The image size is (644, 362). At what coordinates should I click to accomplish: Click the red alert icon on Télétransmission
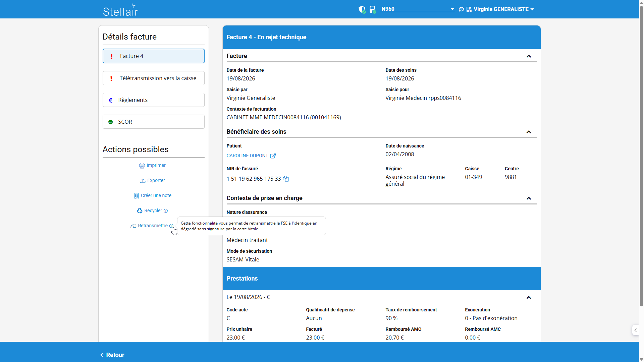[x=111, y=78]
